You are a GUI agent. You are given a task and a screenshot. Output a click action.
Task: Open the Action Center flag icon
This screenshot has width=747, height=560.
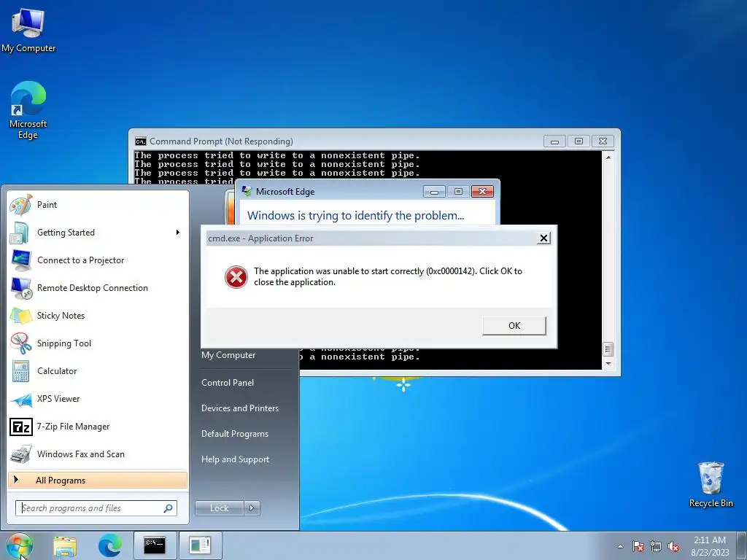[638, 546]
